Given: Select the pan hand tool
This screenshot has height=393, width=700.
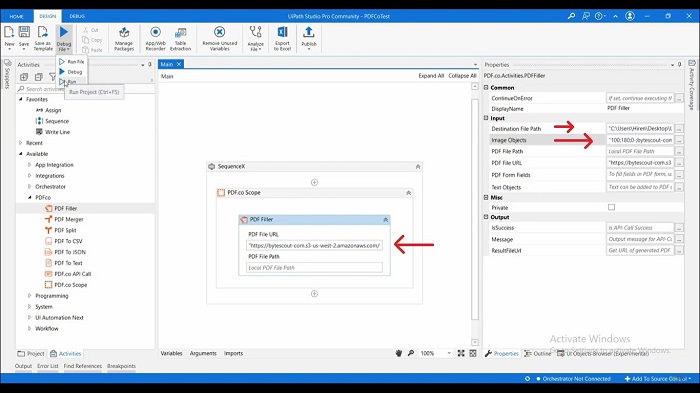Looking at the screenshot, I should point(399,353).
